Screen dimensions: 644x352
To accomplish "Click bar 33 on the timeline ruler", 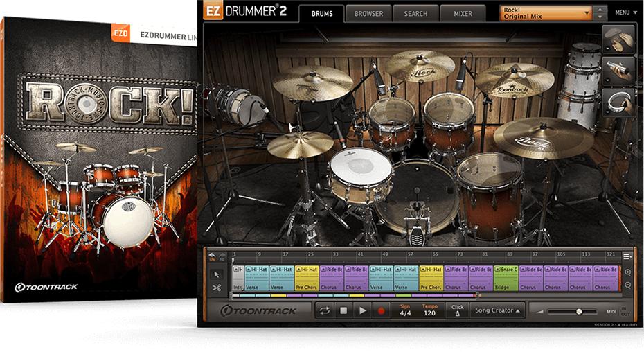I will click(x=335, y=254).
